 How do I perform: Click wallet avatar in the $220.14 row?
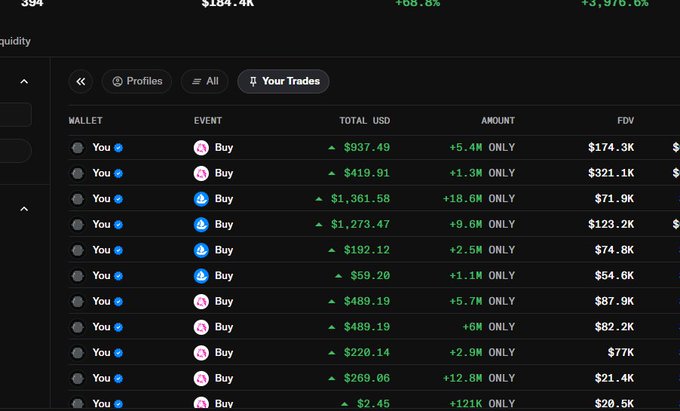(x=78, y=352)
